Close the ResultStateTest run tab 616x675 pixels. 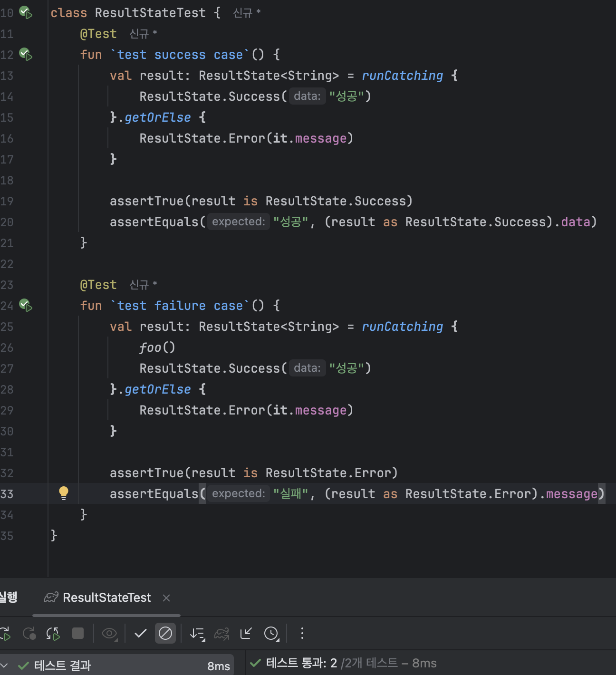[x=166, y=598]
